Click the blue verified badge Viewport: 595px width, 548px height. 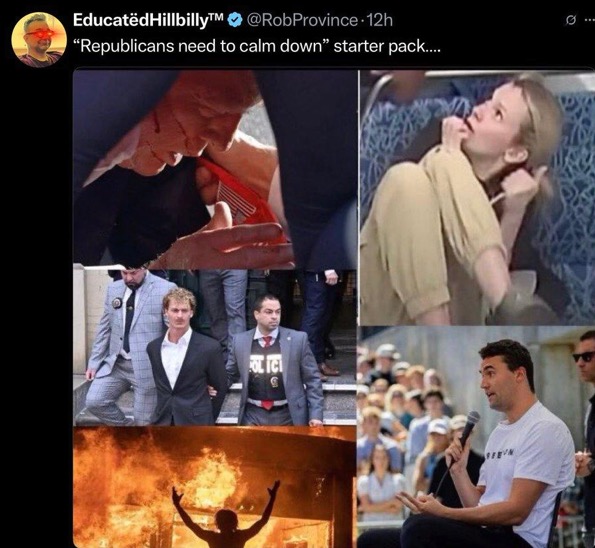coord(235,20)
